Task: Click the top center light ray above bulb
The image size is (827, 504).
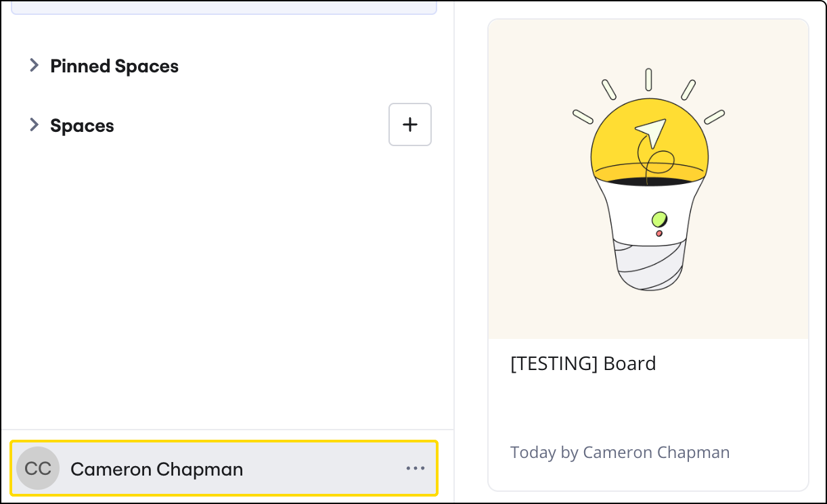Action: pyautogui.click(x=648, y=79)
